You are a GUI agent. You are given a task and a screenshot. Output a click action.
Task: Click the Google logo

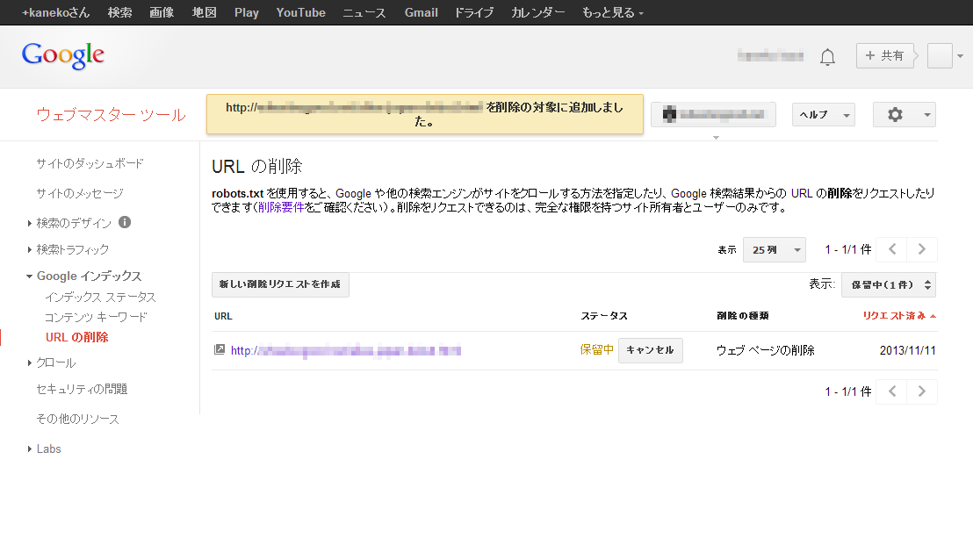[x=62, y=56]
